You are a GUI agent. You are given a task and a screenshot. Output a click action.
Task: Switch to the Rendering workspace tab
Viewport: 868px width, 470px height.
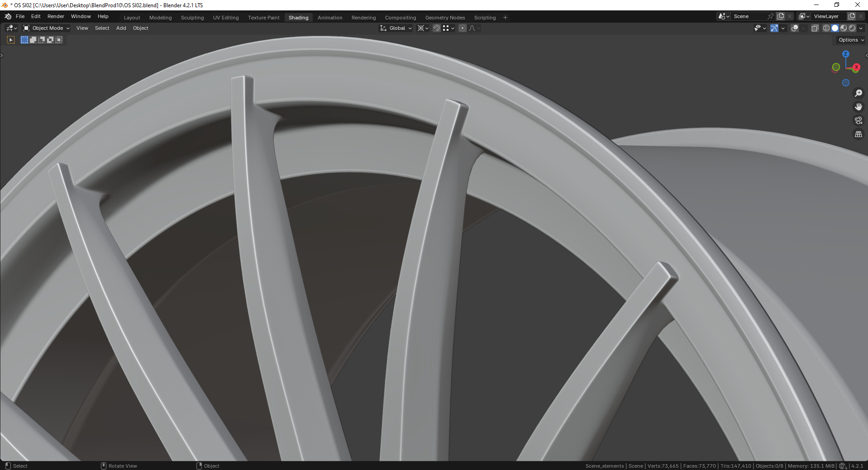coord(363,18)
